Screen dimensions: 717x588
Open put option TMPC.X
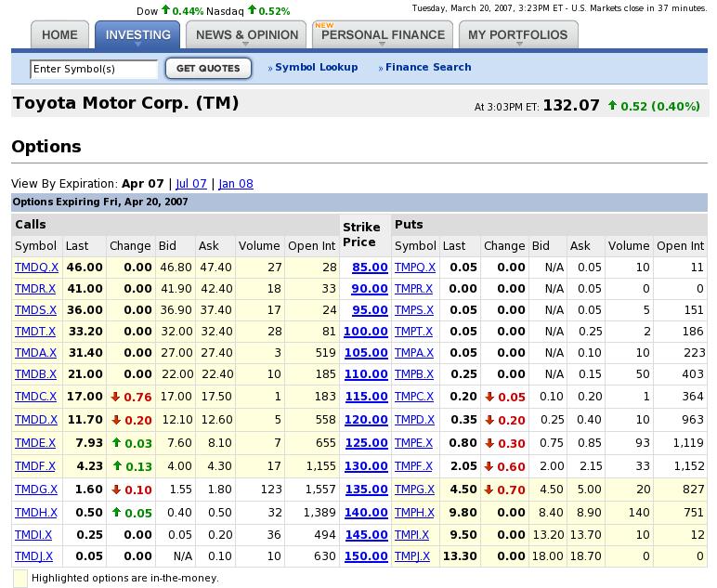pos(414,397)
